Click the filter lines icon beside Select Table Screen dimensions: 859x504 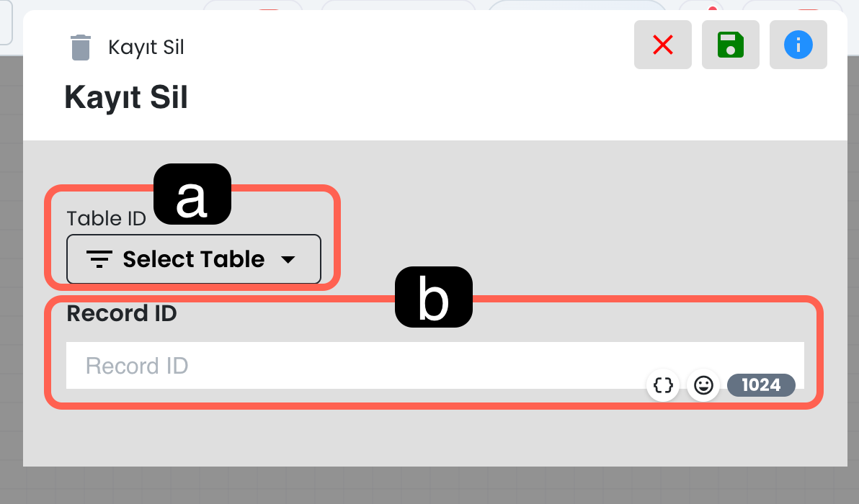pyautogui.click(x=99, y=259)
